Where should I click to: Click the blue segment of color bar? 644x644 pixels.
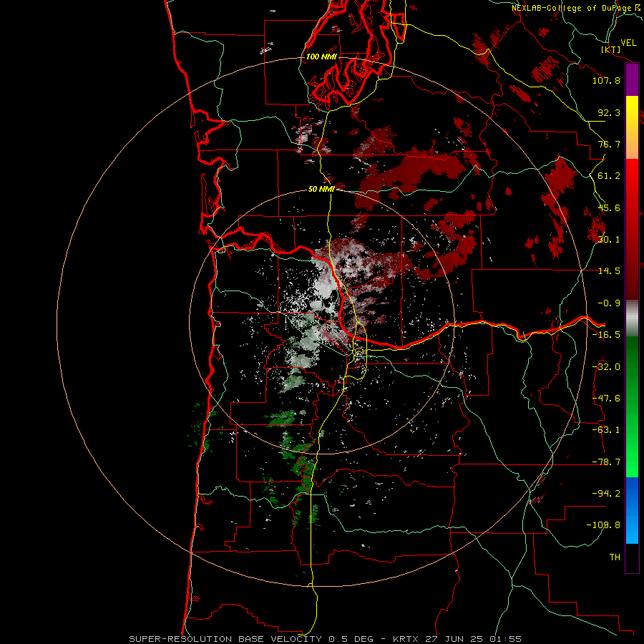[632, 510]
